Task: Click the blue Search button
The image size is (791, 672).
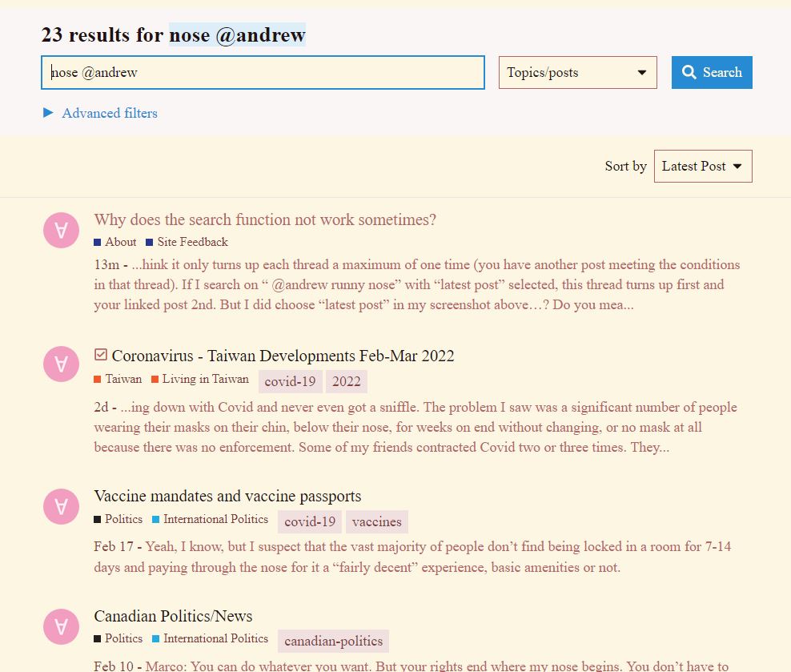Action: point(712,72)
